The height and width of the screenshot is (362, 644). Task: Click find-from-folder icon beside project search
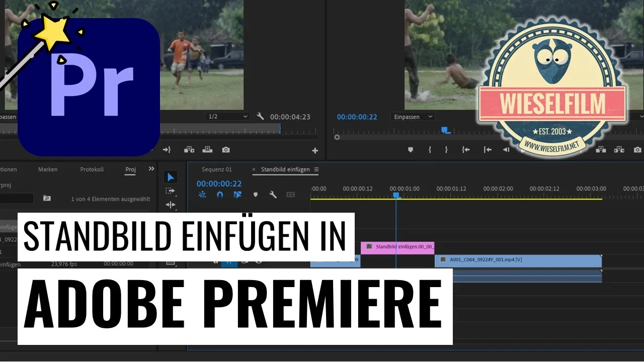[47, 199]
